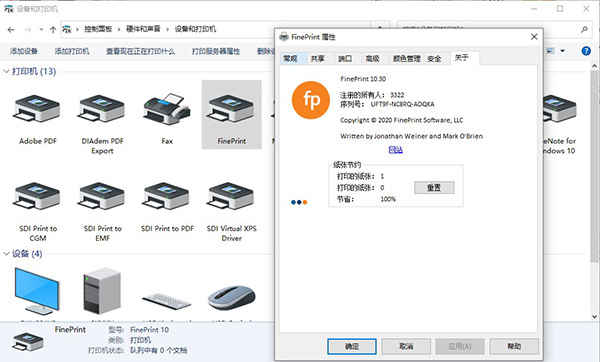Collapse the 打印机 (13) group
The height and width of the screenshot is (362, 600).
coord(7,71)
